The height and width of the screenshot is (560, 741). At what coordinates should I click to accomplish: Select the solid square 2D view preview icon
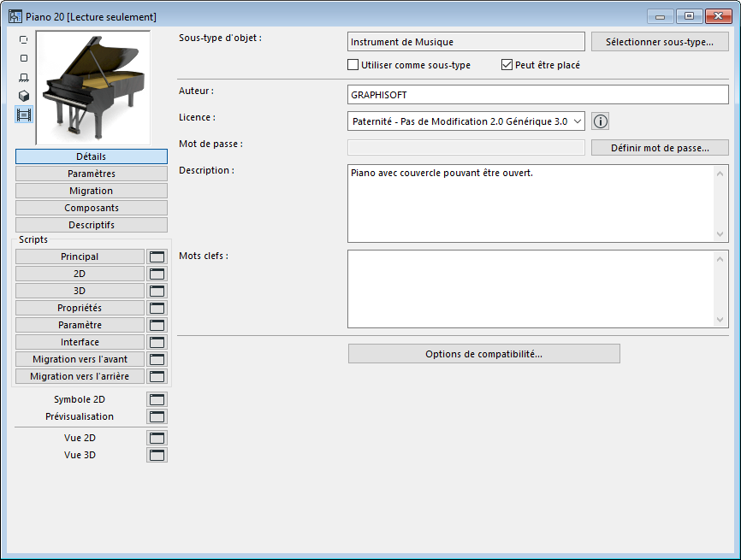(x=24, y=58)
